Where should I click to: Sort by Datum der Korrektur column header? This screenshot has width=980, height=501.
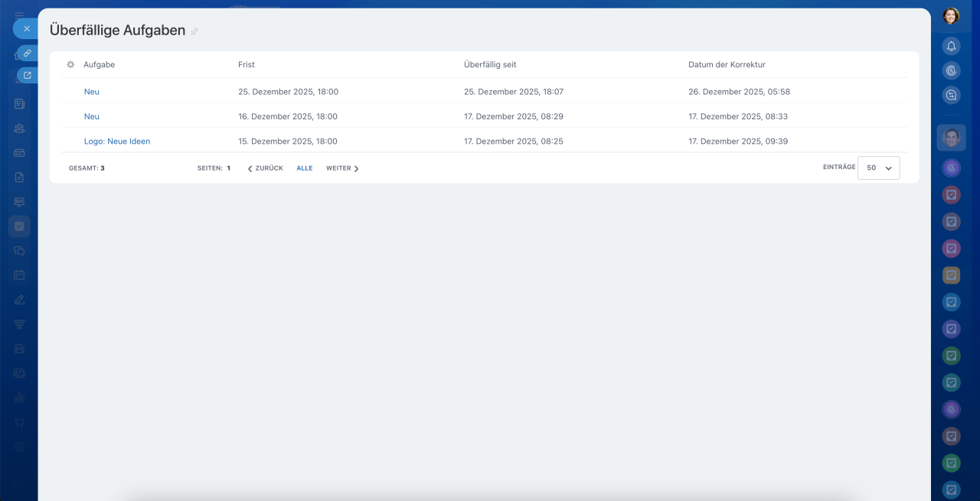click(x=727, y=65)
